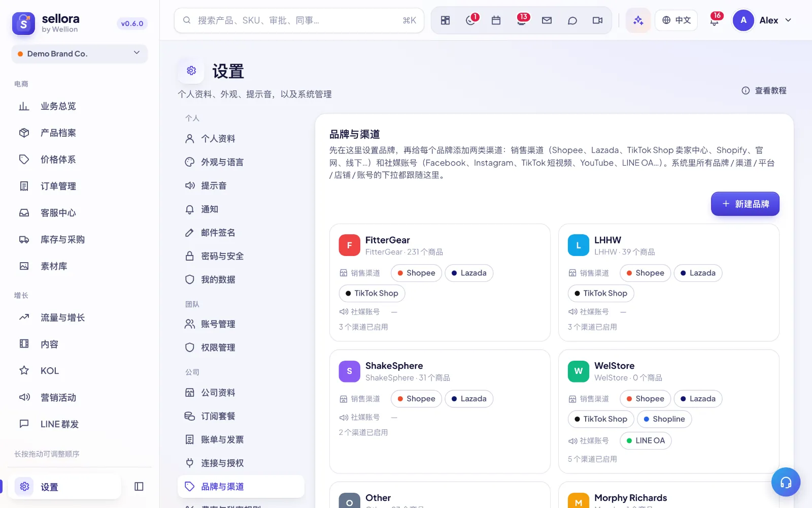Screen dimensions: 812x508
Task: Click the WelStore brand avatar W
Action: pyautogui.click(x=578, y=371)
